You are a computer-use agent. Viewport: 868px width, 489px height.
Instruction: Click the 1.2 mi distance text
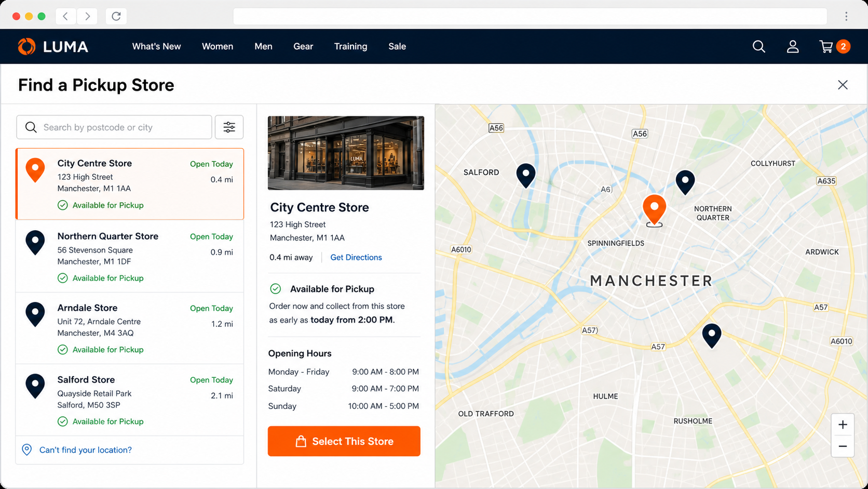222,324
